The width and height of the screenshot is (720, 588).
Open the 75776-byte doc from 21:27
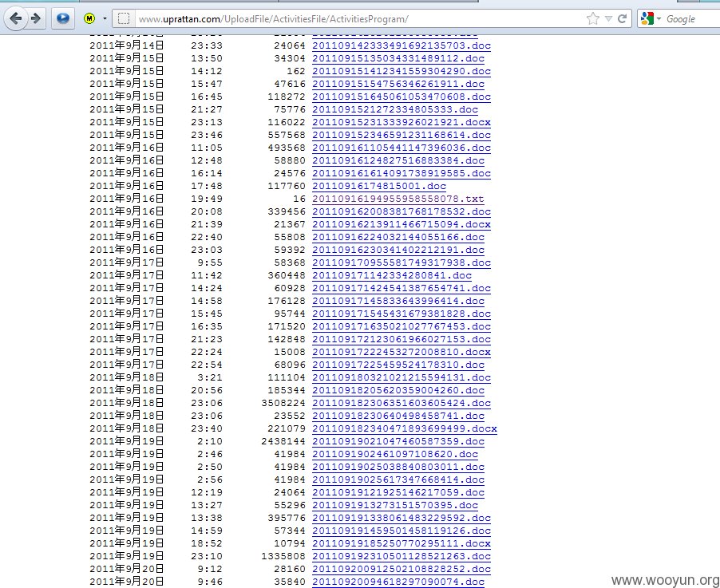coord(395,110)
